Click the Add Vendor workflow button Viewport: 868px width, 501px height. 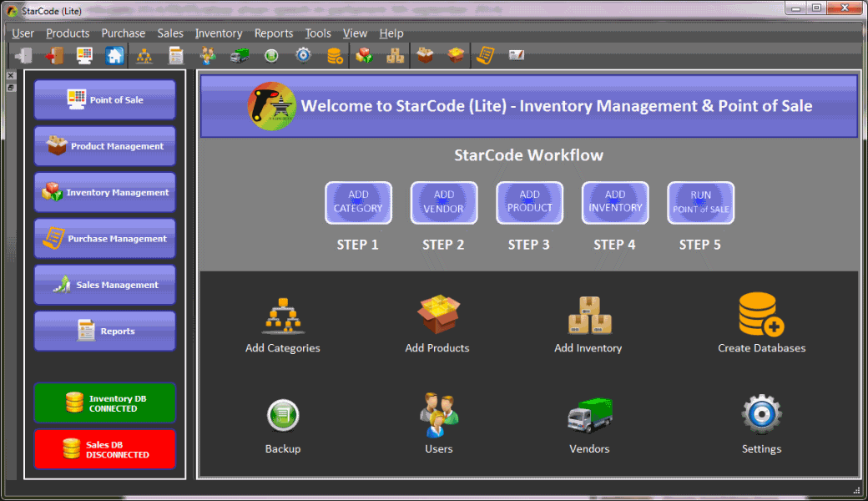pos(444,203)
